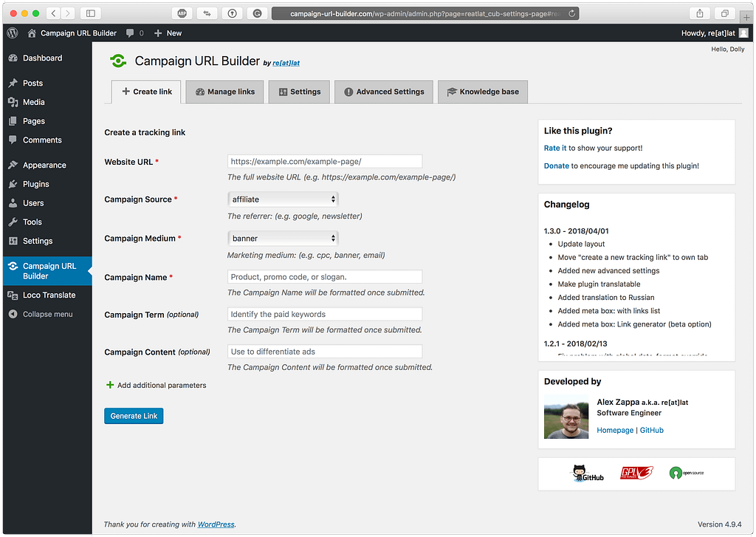The height and width of the screenshot is (537, 756).
Task: Click the open source logo badge
Action: click(686, 473)
